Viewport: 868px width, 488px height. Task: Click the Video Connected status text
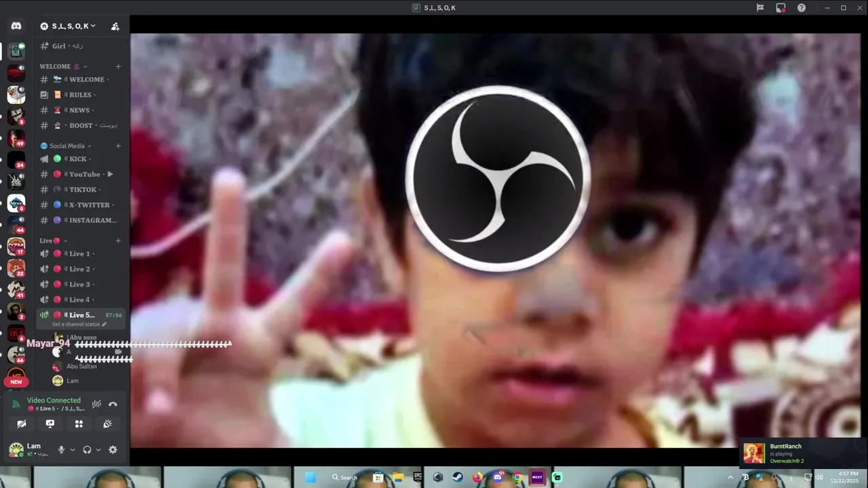(54, 401)
